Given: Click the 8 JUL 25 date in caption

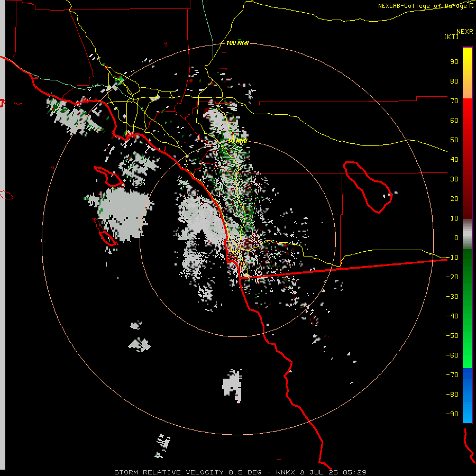Looking at the screenshot, I should [x=319, y=472].
